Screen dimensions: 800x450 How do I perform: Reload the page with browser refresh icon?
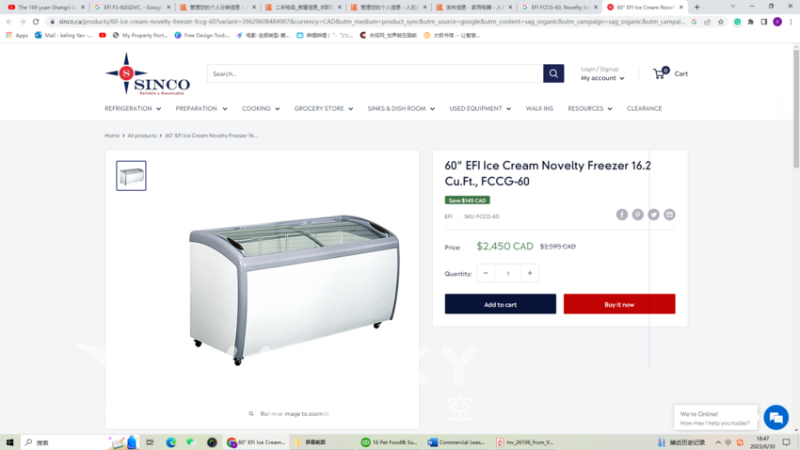[x=36, y=22]
